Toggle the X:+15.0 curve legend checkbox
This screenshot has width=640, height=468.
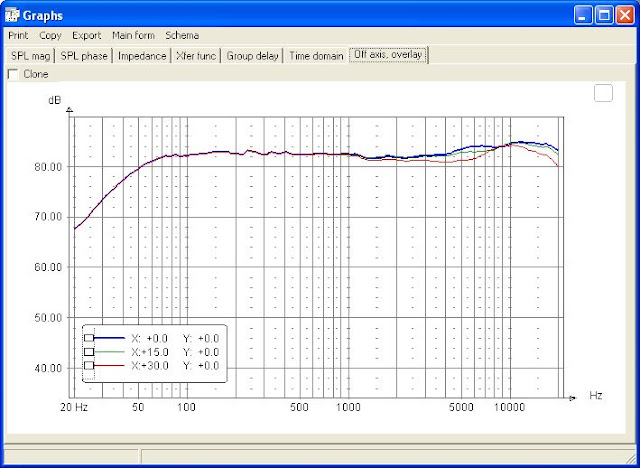click(x=89, y=352)
